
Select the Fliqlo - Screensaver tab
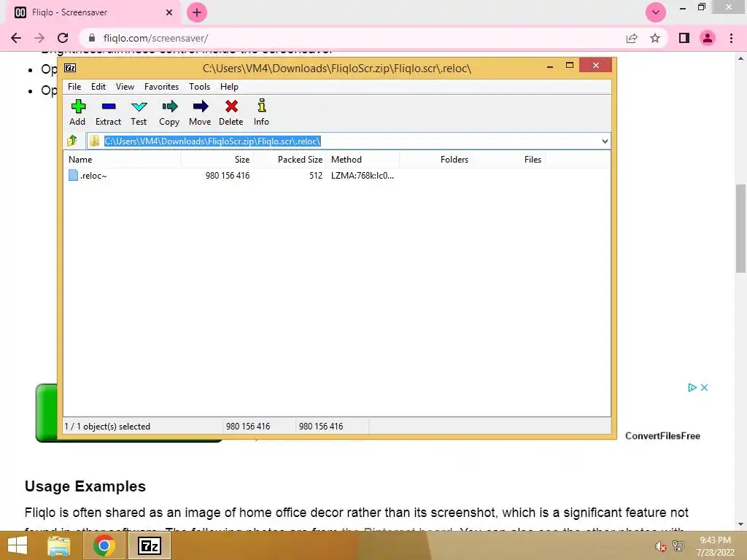93,12
